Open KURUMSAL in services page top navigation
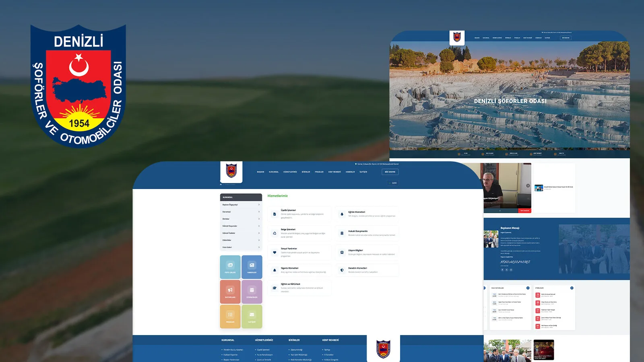This screenshot has height=362, width=644. click(274, 172)
